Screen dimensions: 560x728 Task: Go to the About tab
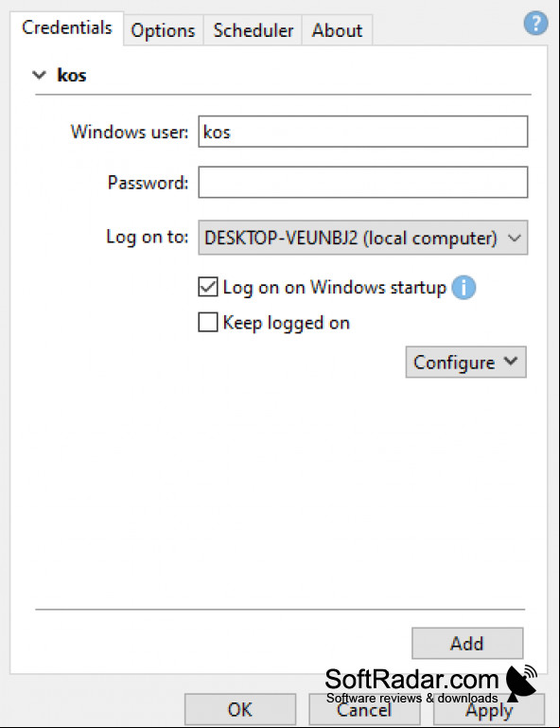tap(337, 30)
